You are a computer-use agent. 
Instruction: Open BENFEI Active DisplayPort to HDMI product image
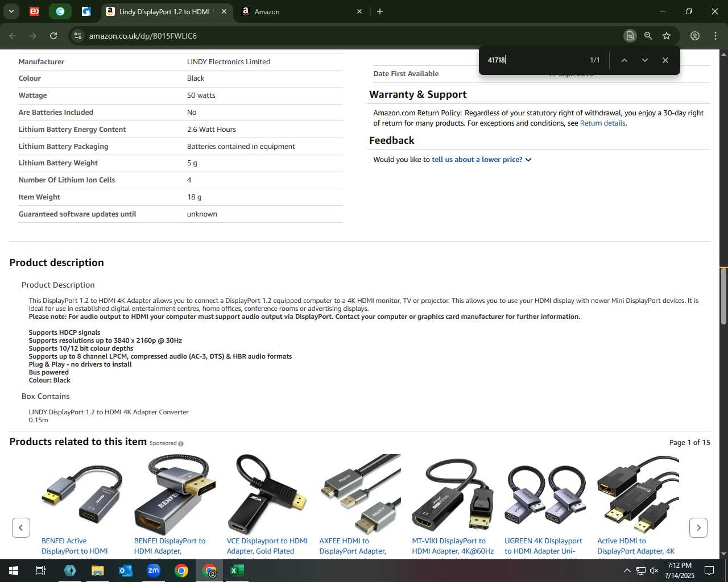(x=82, y=494)
